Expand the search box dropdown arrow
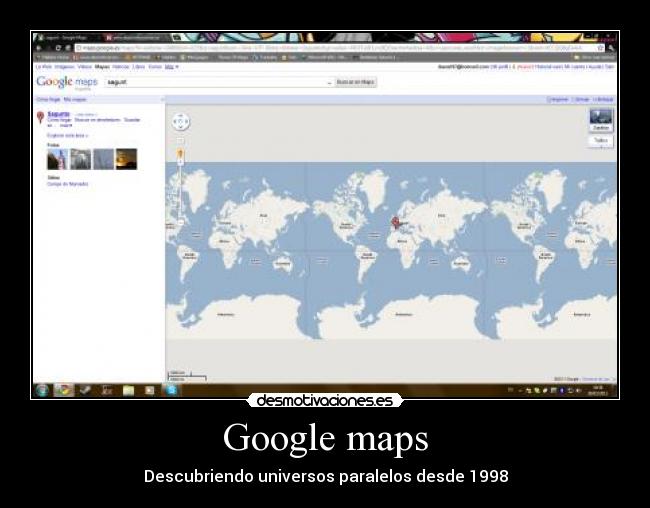The width and height of the screenshot is (650, 508). (329, 82)
